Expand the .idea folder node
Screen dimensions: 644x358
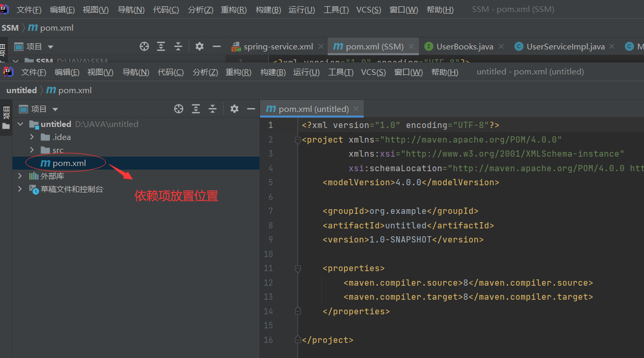click(32, 137)
